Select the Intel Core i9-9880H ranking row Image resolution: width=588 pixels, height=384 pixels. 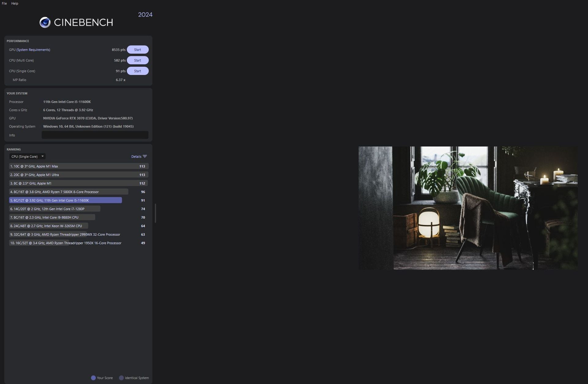79,217
